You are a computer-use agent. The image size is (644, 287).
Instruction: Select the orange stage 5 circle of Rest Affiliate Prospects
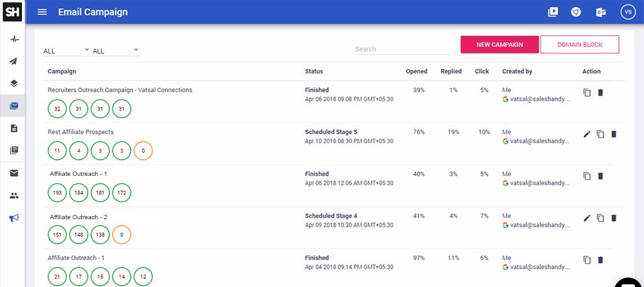coord(143,151)
